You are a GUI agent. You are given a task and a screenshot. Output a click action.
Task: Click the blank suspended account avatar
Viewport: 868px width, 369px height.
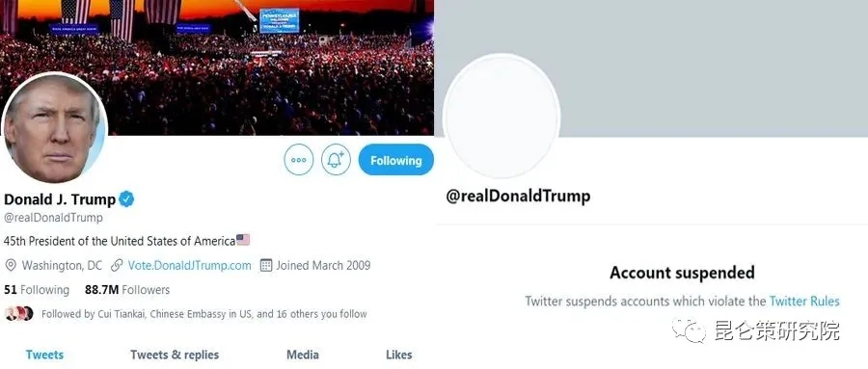(502, 117)
